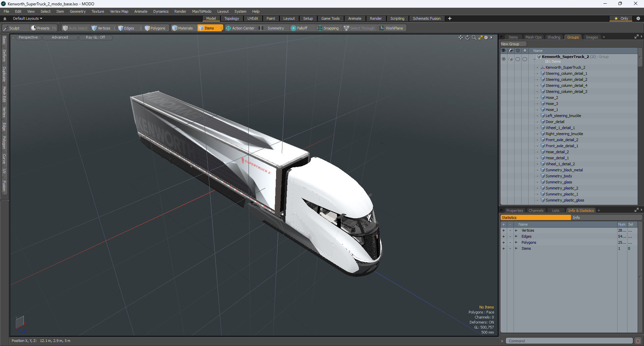Image resolution: width=644 pixels, height=346 pixels.
Task: Click the viewport zoom magnifier icon
Action: point(474,38)
